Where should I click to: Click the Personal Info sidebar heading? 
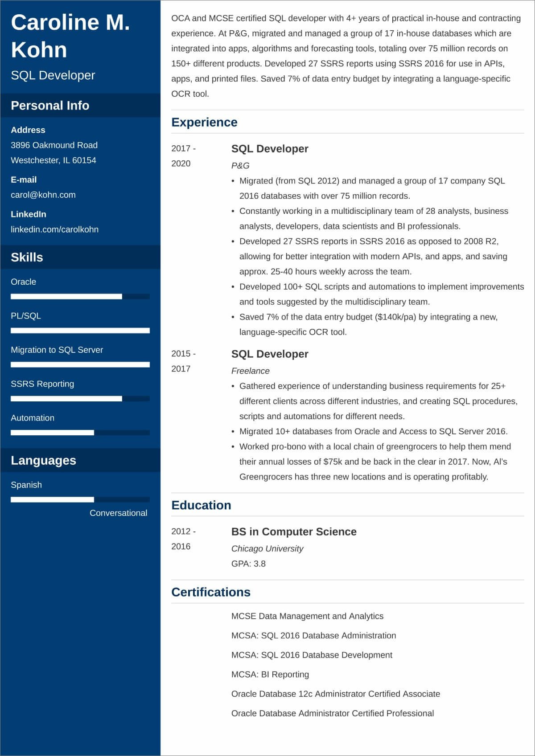tap(50, 106)
